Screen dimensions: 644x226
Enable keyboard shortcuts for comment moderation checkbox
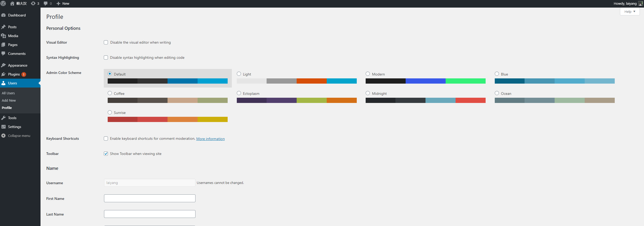coord(106,138)
